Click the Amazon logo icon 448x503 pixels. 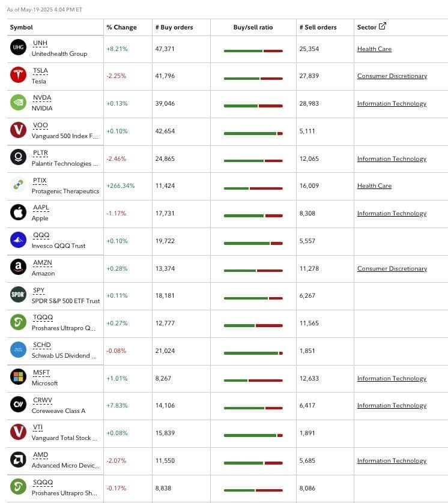[18, 267]
